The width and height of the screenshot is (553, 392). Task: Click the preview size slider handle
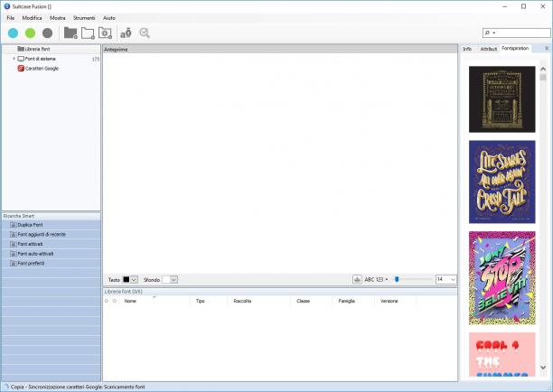pyautogui.click(x=397, y=279)
